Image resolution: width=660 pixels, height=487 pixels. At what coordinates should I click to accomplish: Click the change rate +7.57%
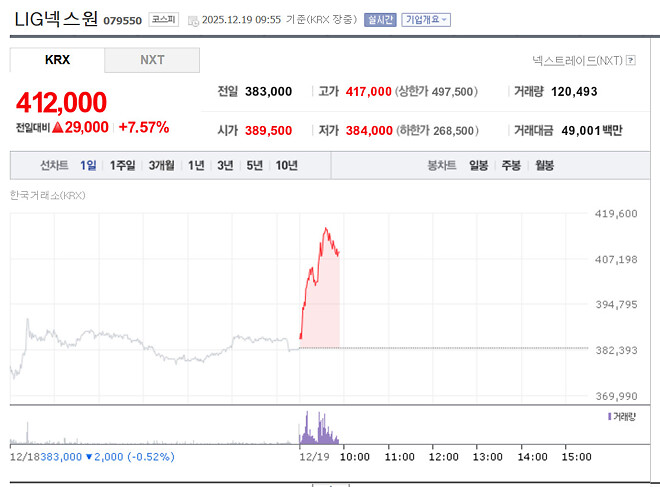coord(144,127)
